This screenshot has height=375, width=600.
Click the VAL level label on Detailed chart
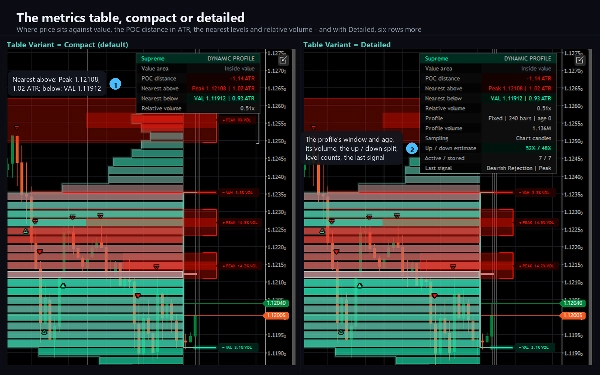(534, 347)
